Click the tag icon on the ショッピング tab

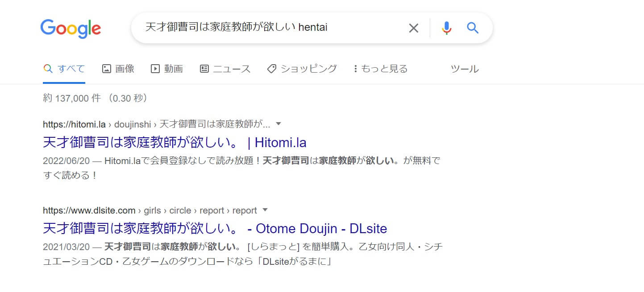271,69
